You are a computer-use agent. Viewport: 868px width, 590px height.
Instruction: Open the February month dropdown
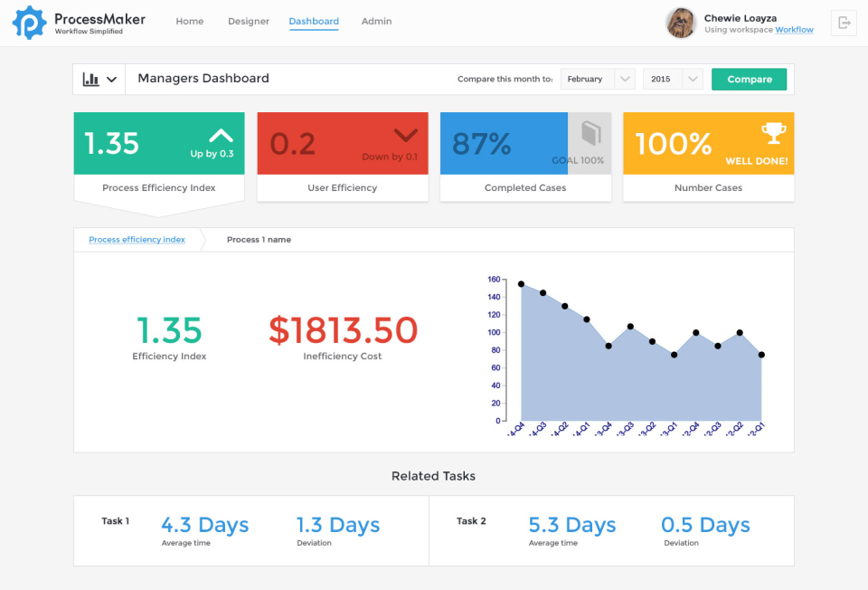[597, 79]
